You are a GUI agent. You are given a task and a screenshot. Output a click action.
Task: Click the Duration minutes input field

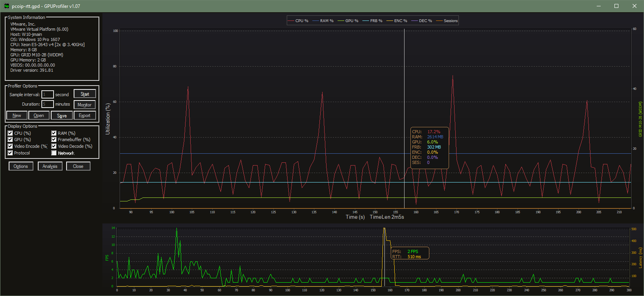pyautogui.click(x=48, y=104)
